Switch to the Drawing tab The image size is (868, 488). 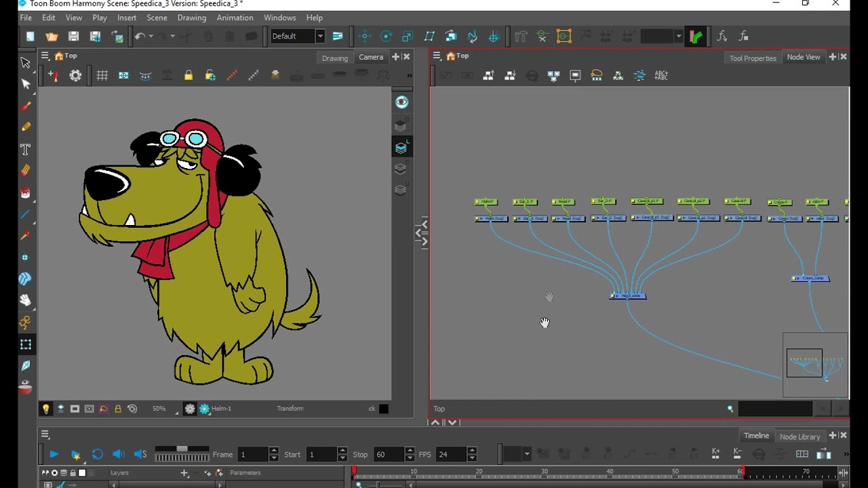[334, 58]
